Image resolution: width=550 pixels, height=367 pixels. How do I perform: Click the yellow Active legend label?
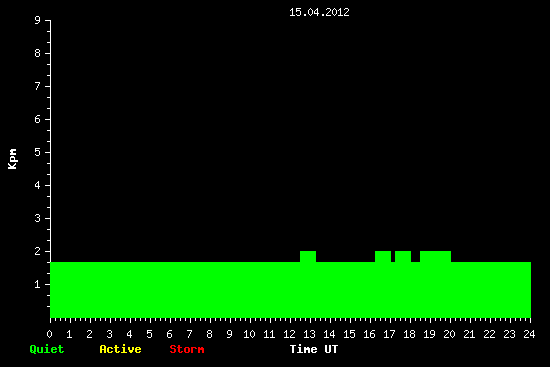[x=120, y=349]
